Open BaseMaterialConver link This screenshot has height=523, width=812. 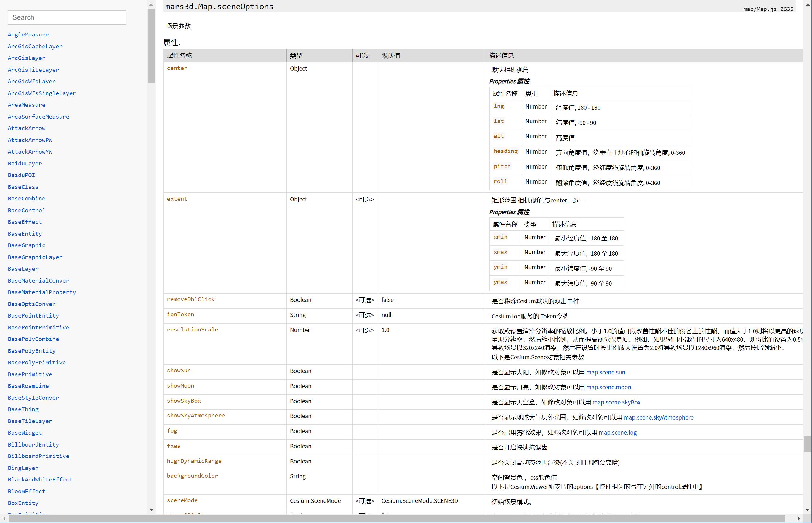pyautogui.click(x=38, y=280)
